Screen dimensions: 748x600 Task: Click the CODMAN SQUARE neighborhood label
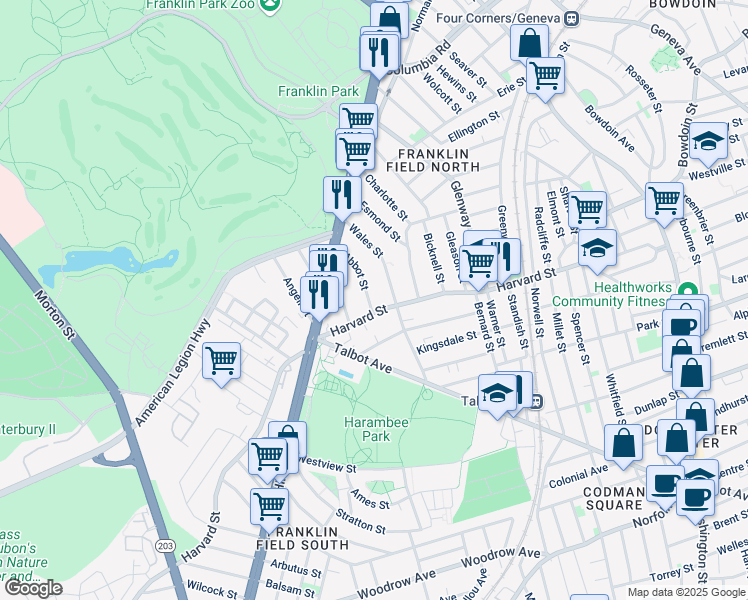click(614, 498)
